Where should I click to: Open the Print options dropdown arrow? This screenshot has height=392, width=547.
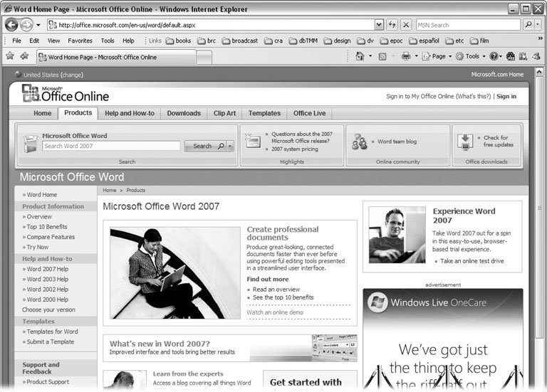pos(416,56)
